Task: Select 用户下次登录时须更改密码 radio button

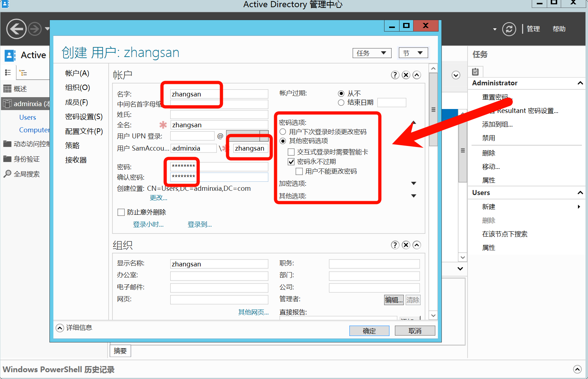Action: pos(283,132)
